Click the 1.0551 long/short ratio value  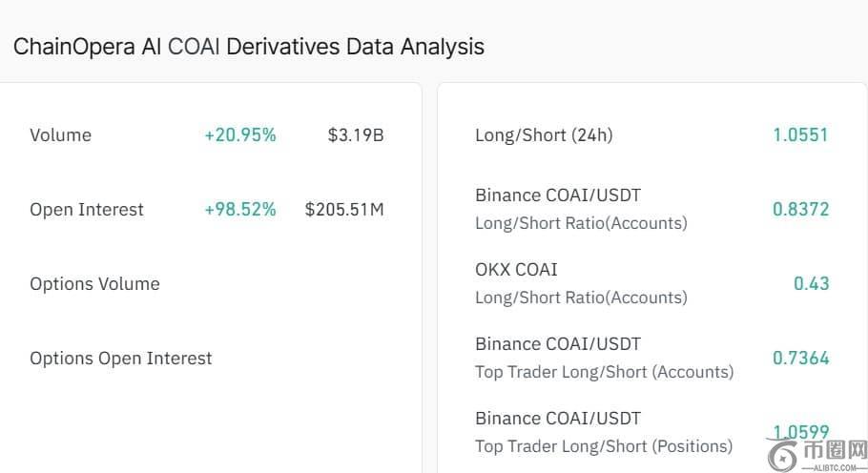click(x=800, y=135)
